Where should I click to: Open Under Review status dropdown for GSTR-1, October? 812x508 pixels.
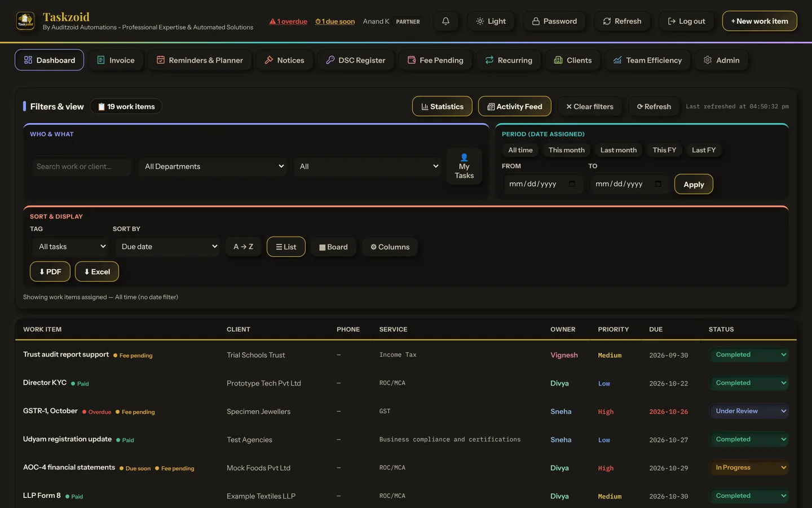pos(749,411)
